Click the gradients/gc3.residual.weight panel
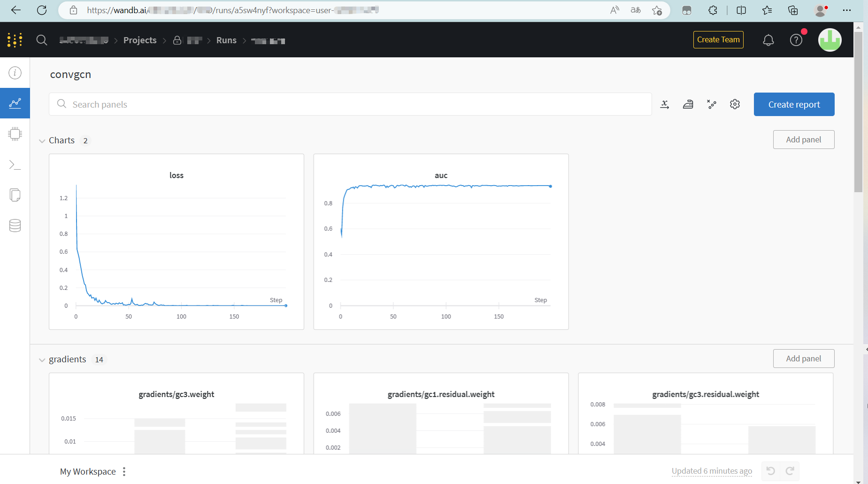Image resolution: width=868 pixels, height=484 pixels. click(706, 414)
